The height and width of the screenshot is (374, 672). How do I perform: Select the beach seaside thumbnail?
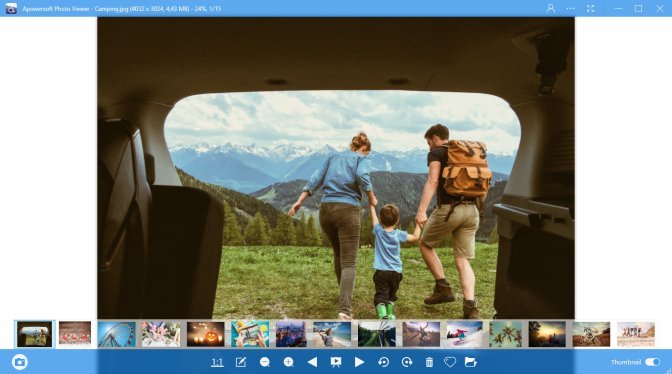pos(332,334)
